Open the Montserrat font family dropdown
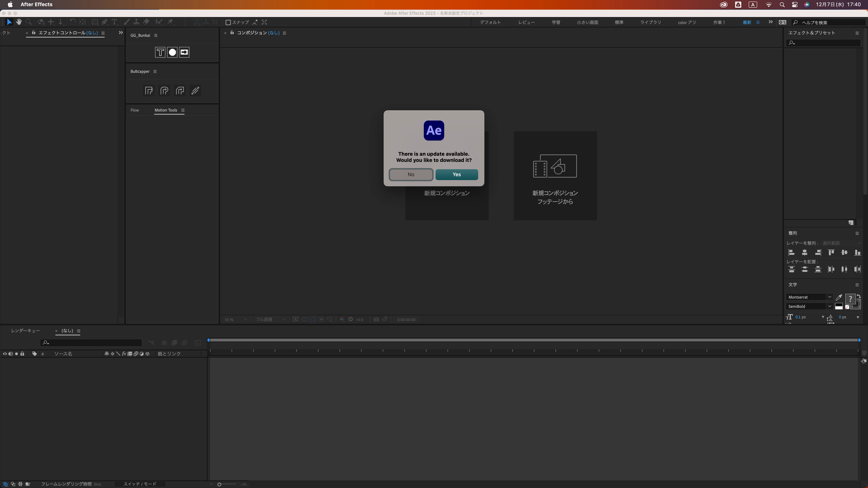868x488 pixels. (829, 297)
